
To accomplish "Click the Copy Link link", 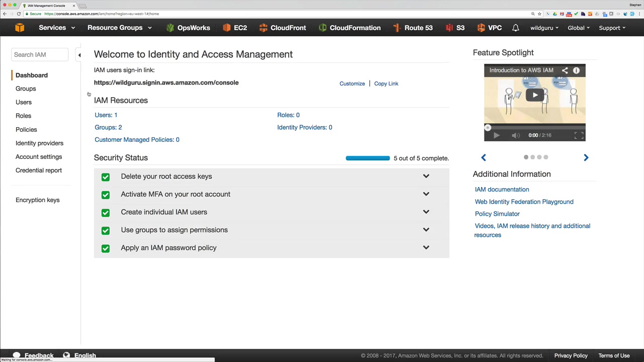I will [x=386, y=83].
